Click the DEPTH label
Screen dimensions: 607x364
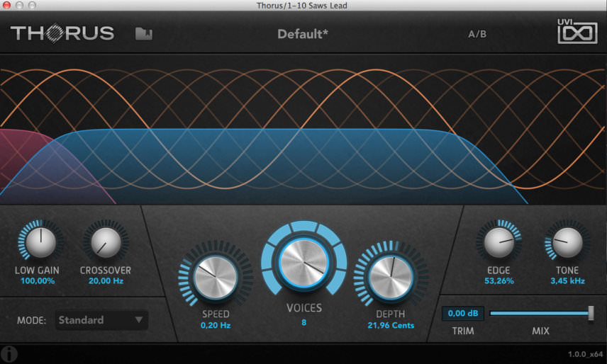[391, 314]
